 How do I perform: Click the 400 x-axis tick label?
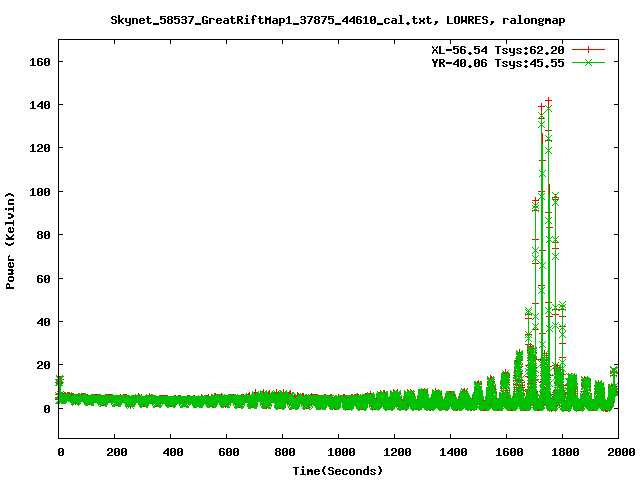click(x=173, y=452)
